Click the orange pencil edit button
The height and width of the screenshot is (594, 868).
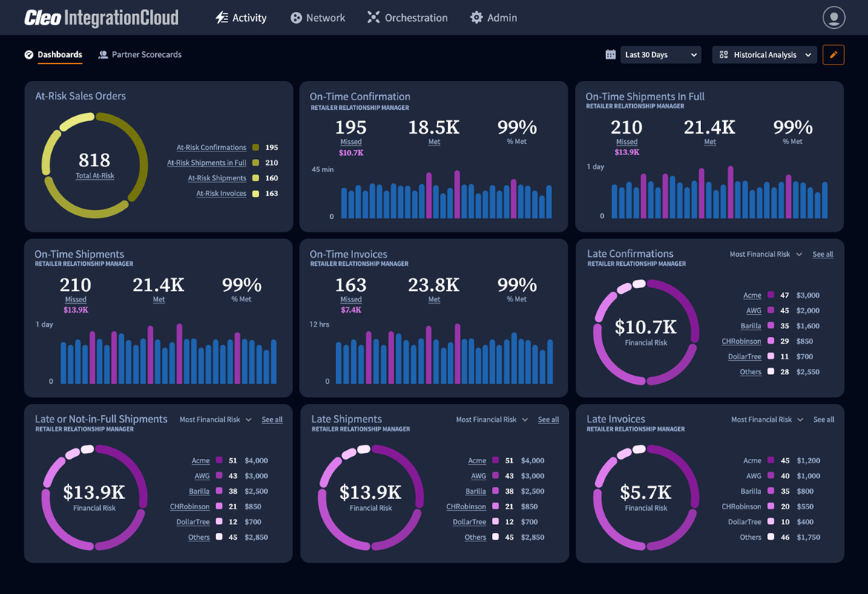click(833, 54)
